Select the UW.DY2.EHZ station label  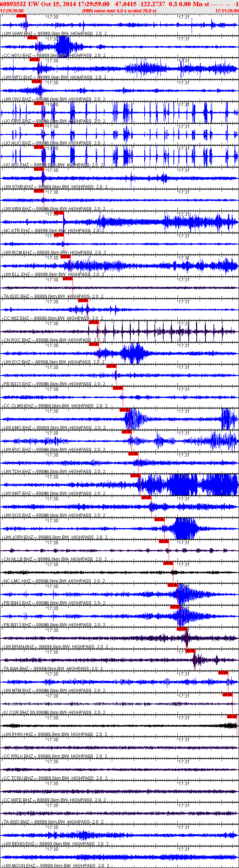click(18, 362)
